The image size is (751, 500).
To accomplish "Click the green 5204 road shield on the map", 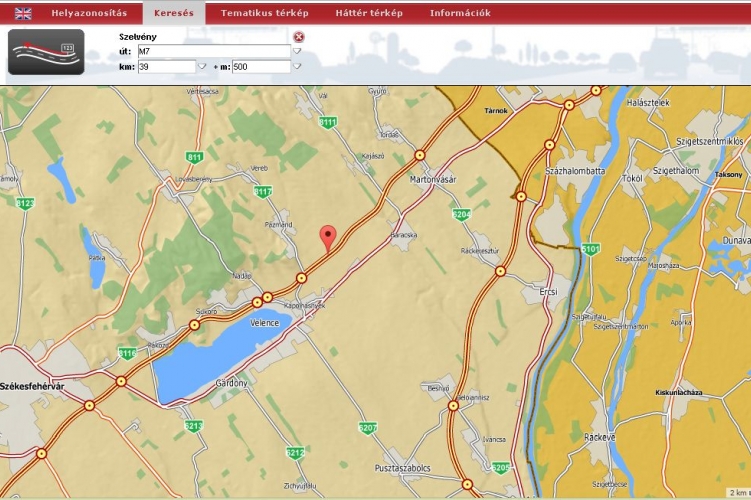I will 461,214.
